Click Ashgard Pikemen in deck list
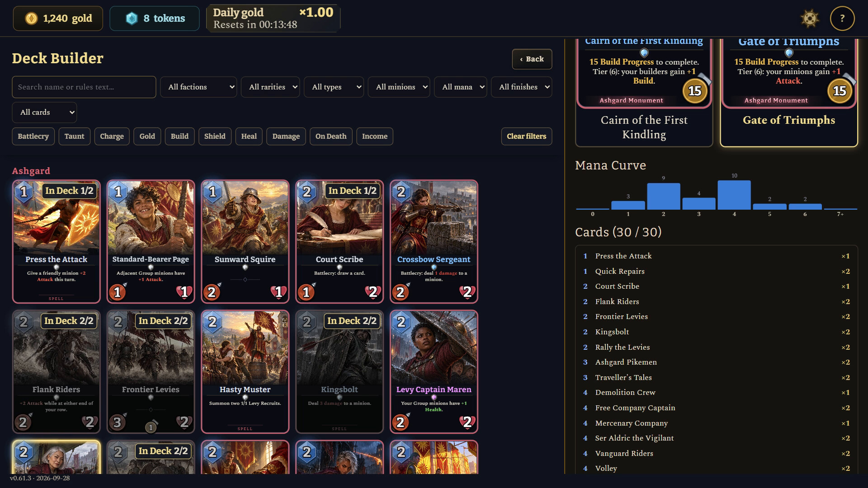The height and width of the screenshot is (488, 868). point(717,362)
